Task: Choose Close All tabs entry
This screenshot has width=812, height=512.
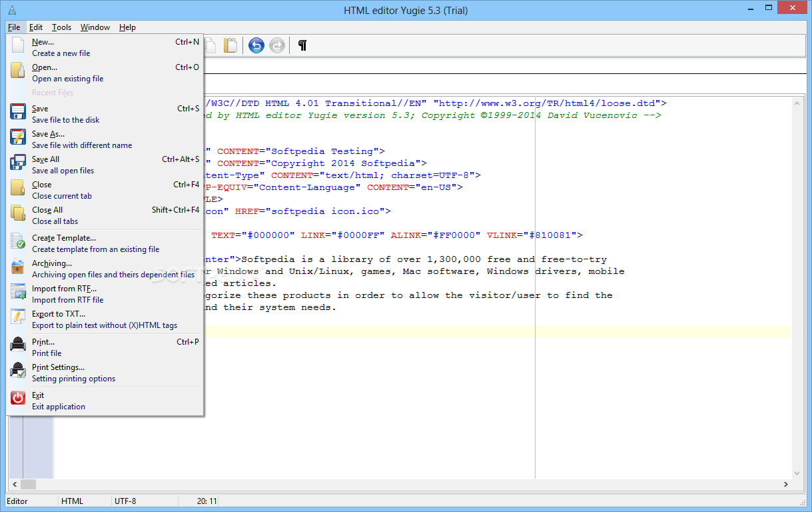Action: 105,215
